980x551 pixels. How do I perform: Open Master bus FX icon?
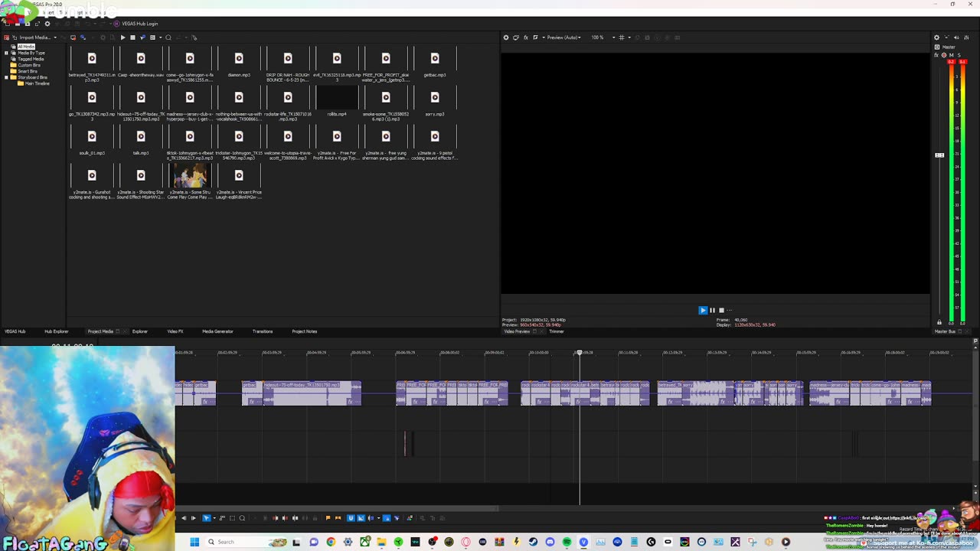tap(937, 55)
